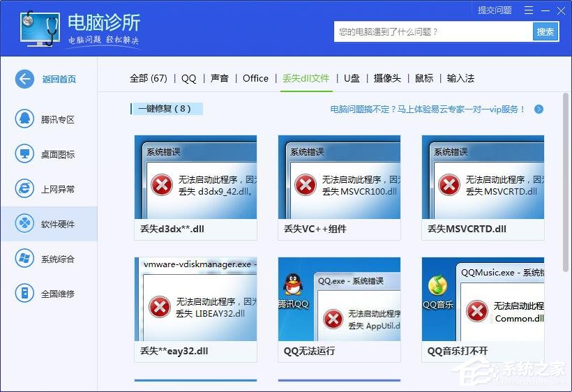Open the title bar dropdown menu arrow
The width and height of the screenshot is (572, 392).
(x=528, y=10)
